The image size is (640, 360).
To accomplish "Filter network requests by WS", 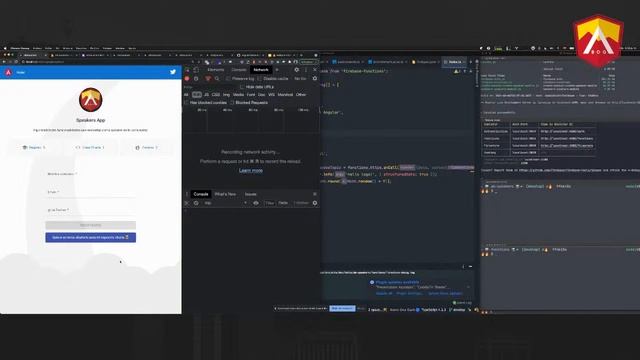I will pyautogui.click(x=271, y=95).
